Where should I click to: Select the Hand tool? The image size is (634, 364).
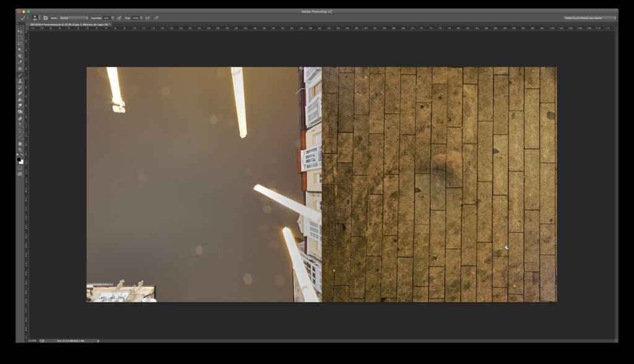coord(20,144)
